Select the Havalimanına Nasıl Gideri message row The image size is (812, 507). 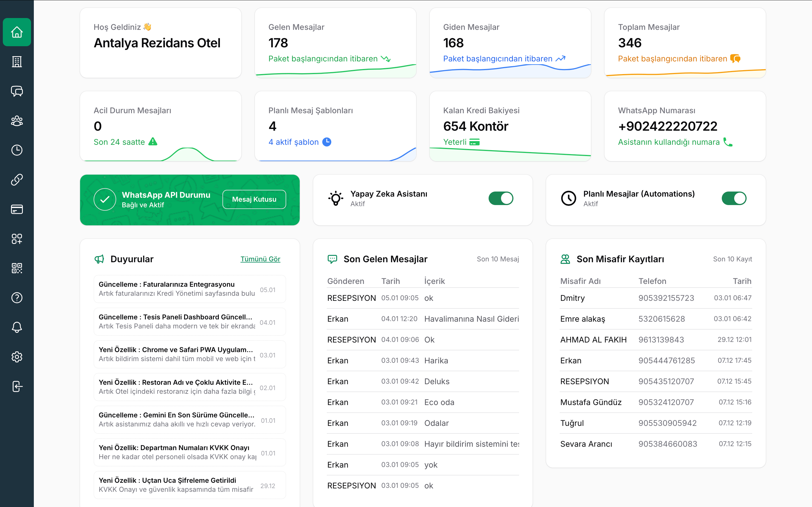423,319
